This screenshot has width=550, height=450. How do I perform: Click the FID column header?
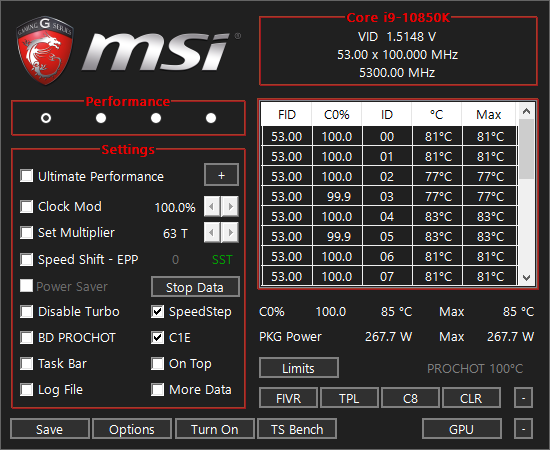click(x=287, y=114)
